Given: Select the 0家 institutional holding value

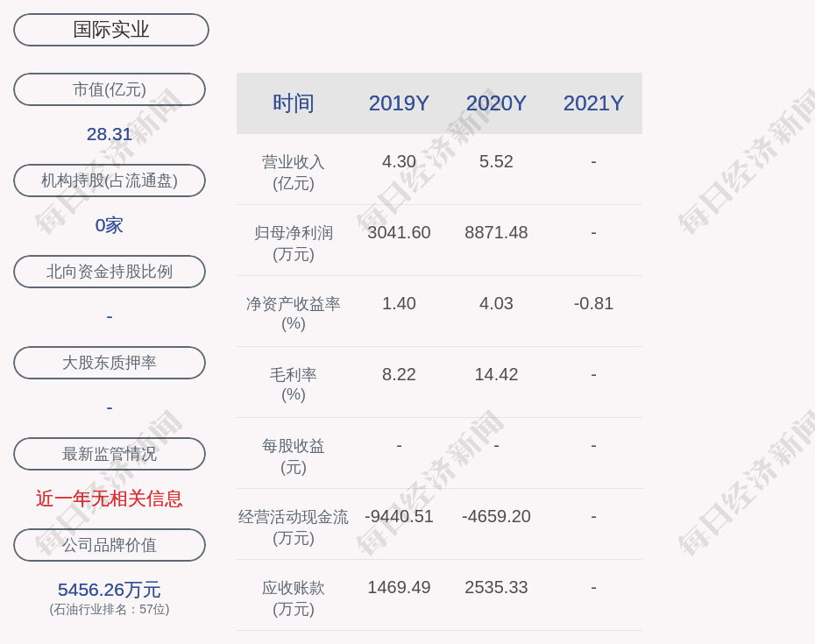Looking at the screenshot, I should (110, 225).
